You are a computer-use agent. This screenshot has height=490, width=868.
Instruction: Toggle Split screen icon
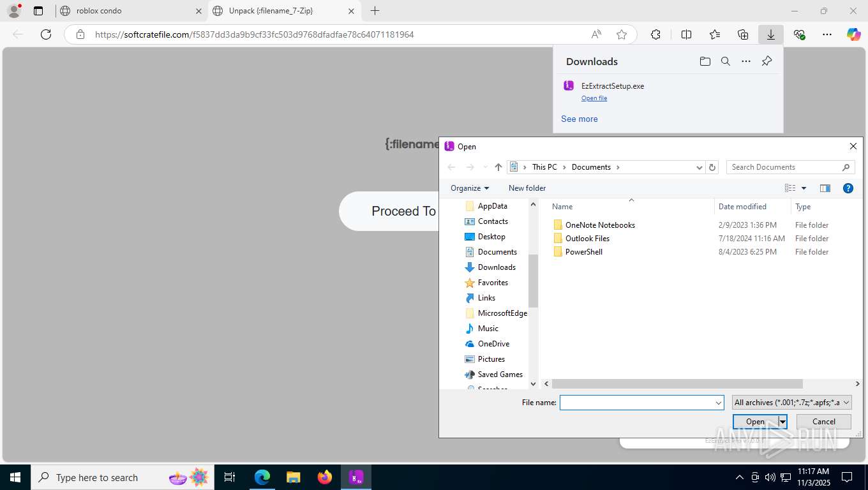pyautogui.click(x=687, y=34)
